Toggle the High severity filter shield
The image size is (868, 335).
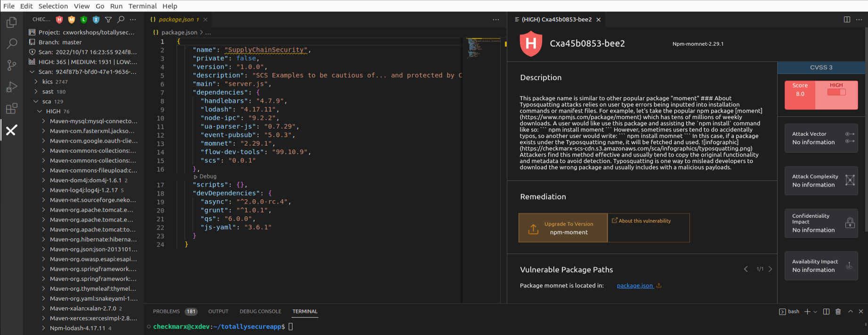click(x=59, y=19)
